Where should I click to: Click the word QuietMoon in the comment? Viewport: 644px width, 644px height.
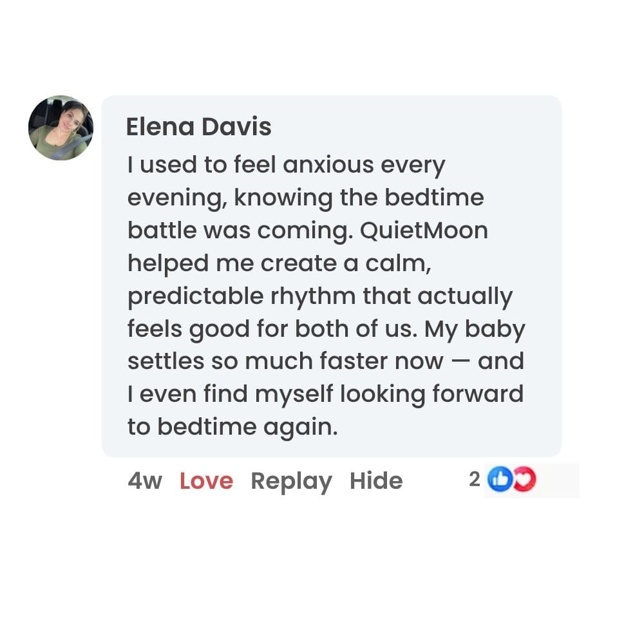tap(424, 231)
